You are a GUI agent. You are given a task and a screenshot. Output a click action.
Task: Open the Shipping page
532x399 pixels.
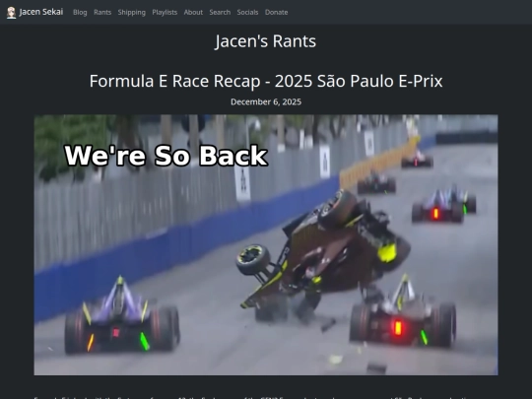coord(132,12)
